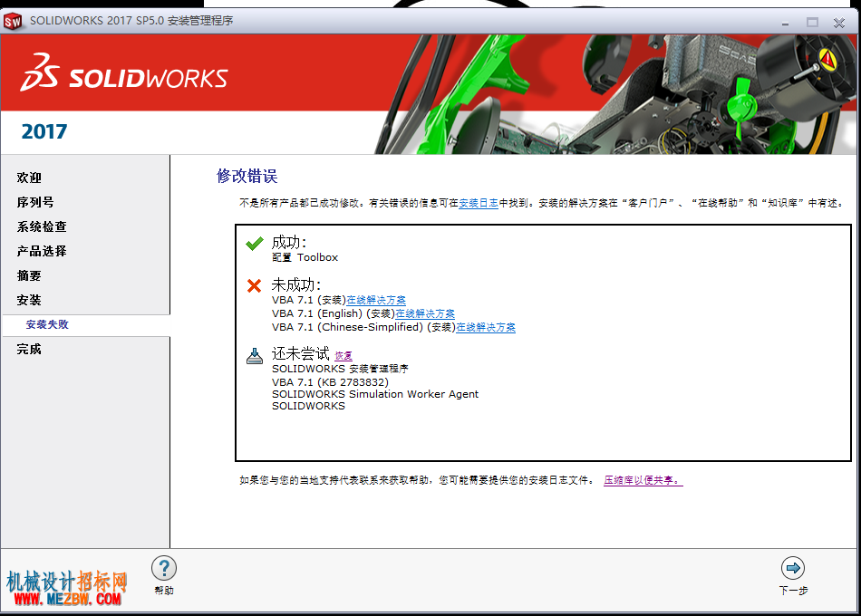This screenshot has width=861, height=616.
Task: Select the 序列号 step in sidebar
Action: coord(35,202)
